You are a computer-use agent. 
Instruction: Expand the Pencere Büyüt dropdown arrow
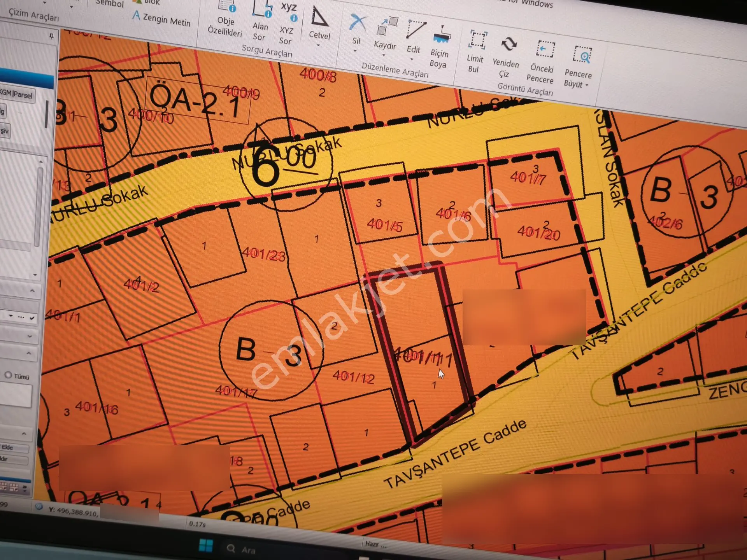pyautogui.click(x=587, y=85)
